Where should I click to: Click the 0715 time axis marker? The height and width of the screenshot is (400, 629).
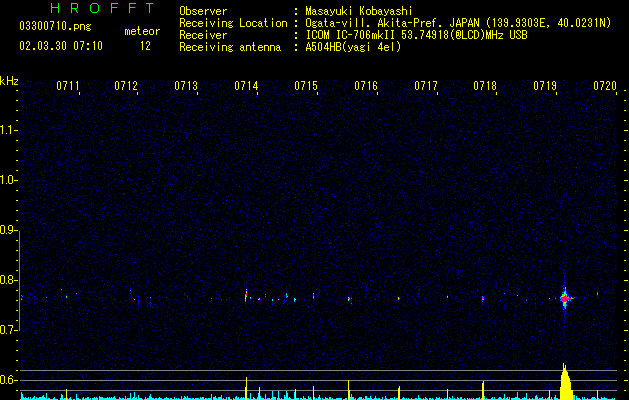pyautogui.click(x=306, y=86)
